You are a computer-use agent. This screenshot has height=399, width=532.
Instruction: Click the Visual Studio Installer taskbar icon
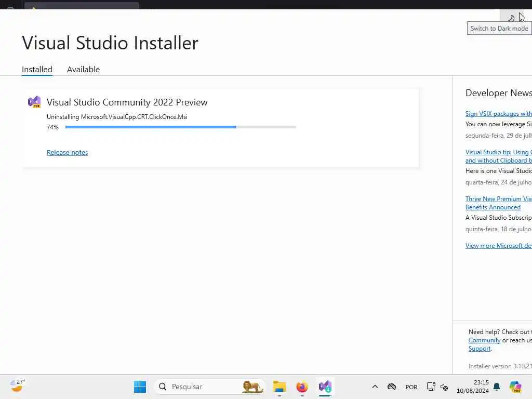(x=325, y=387)
